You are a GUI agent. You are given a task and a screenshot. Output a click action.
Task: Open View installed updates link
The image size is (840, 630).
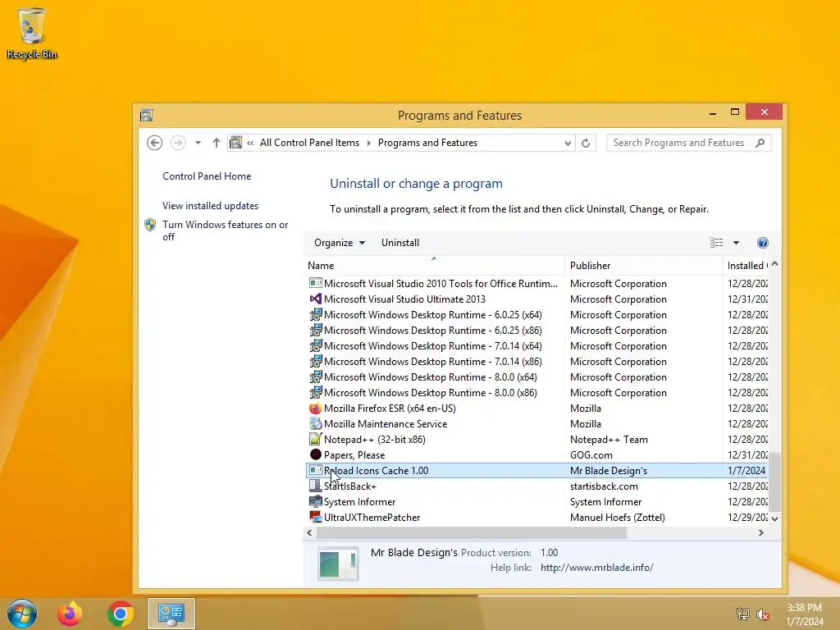(211, 206)
